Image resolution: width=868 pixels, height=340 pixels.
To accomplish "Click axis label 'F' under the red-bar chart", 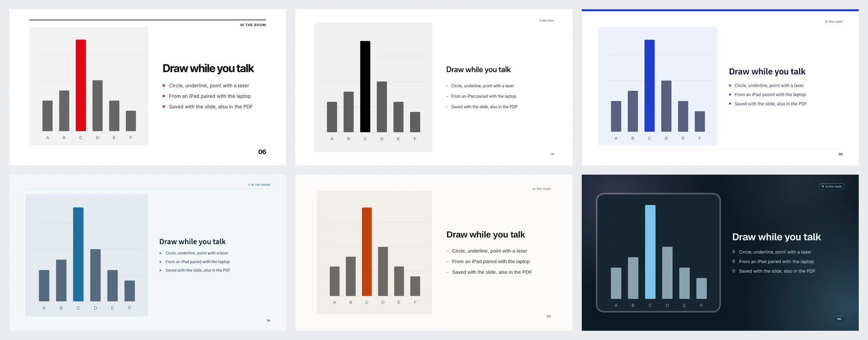I will click(x=131, y=138).
